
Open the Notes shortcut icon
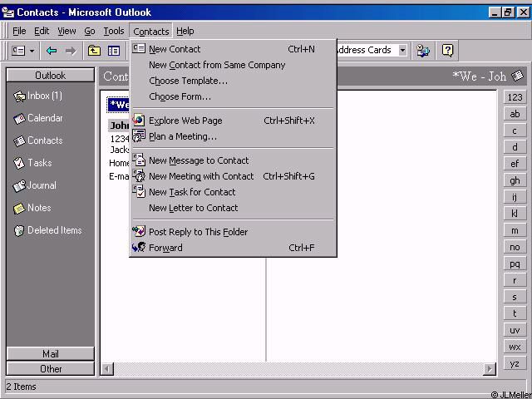click(19, 209)
